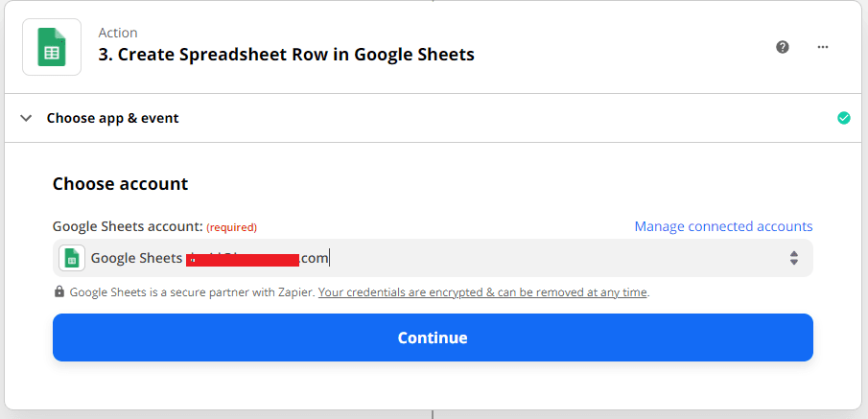Open the Google Sheets account dropdown
The width and height of the screenshot is (868, 419).
pos(432,258)
